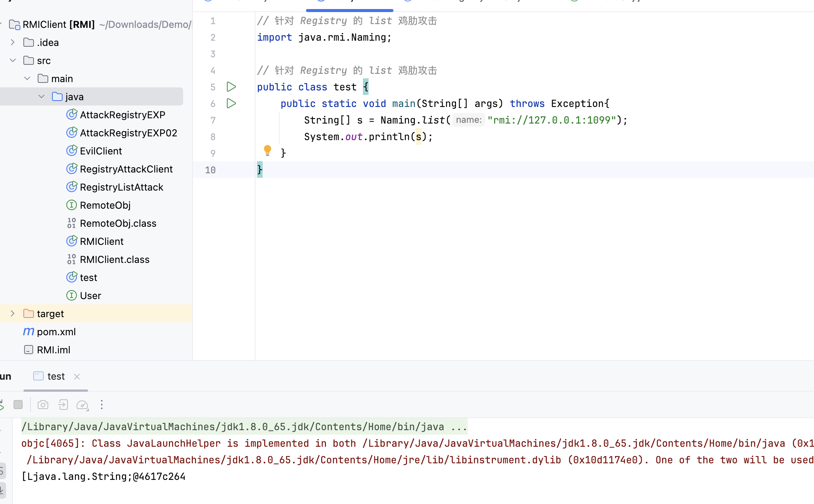The image size is (814, 504).
Task: Click the rmi://127.0.0.1:1099 string in code
Action: (x=551, y=120)
